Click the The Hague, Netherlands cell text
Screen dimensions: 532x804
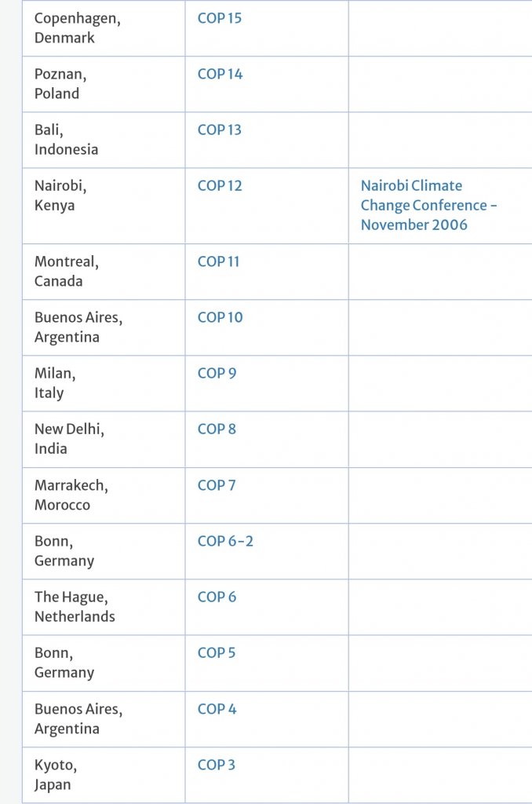pos(75,607)
